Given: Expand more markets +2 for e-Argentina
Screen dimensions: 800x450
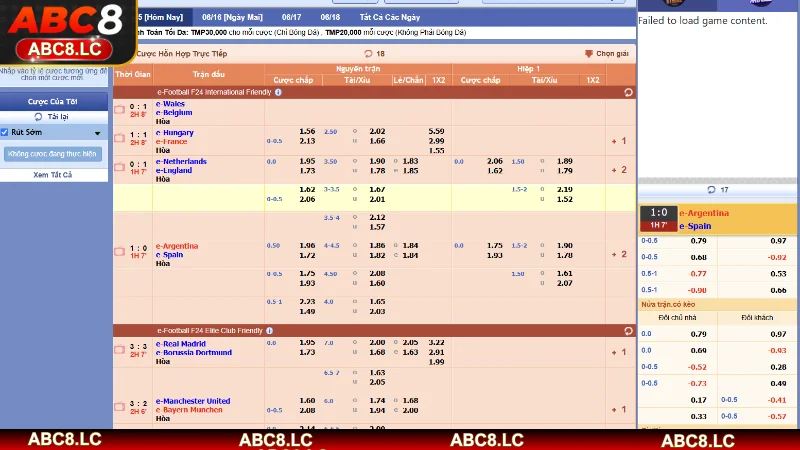Looking at the screenshot, I should (618, 254).
